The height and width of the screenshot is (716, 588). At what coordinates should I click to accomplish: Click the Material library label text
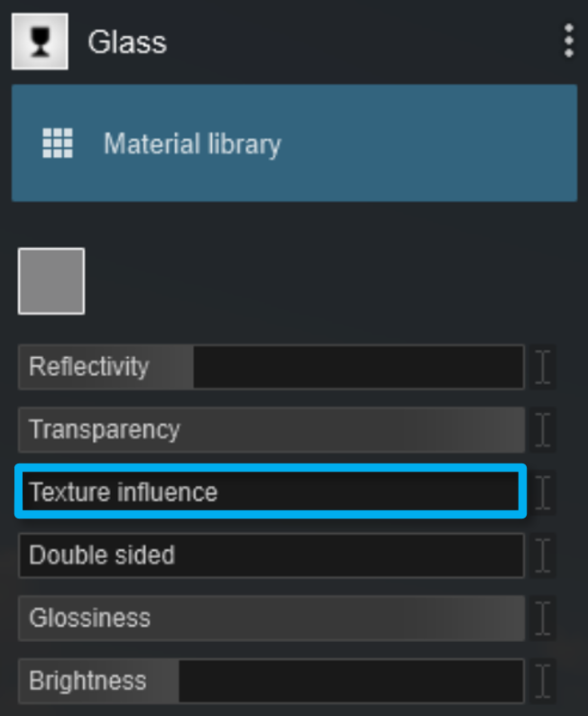tap(192, 144)
